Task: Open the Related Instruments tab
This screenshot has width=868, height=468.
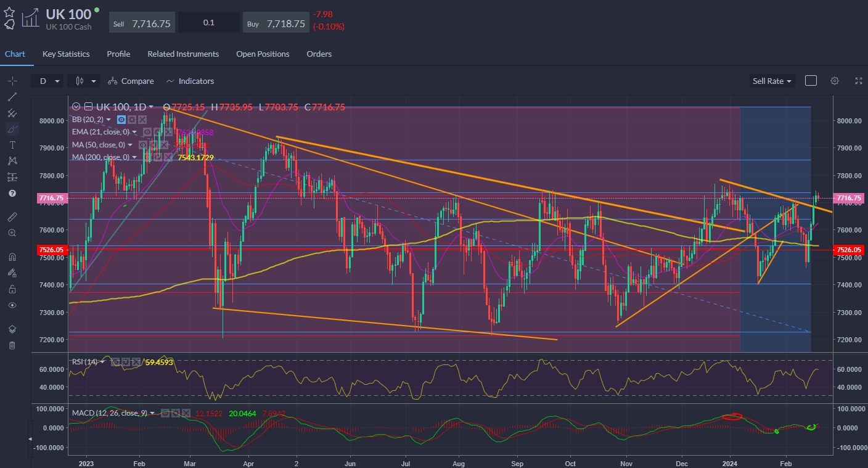Action: pos(183,54)
